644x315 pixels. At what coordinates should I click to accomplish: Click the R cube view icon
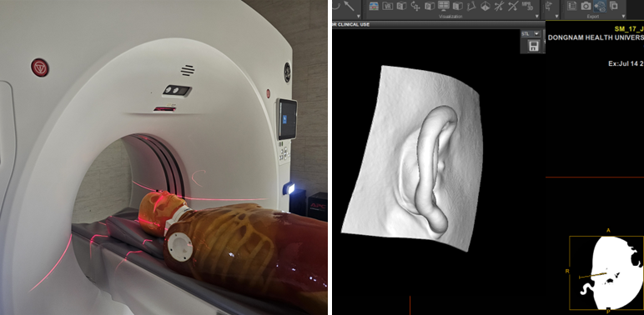[401, 6]
